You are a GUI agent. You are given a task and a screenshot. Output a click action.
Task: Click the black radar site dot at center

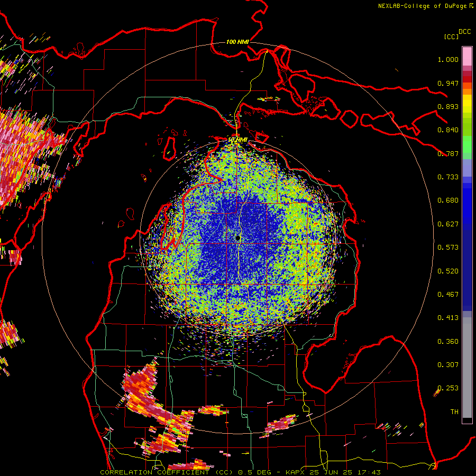coord(237,238)
